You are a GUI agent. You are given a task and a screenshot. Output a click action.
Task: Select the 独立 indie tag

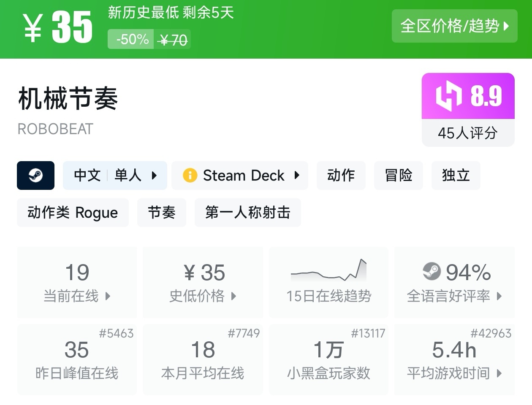[x=456, y=175]
